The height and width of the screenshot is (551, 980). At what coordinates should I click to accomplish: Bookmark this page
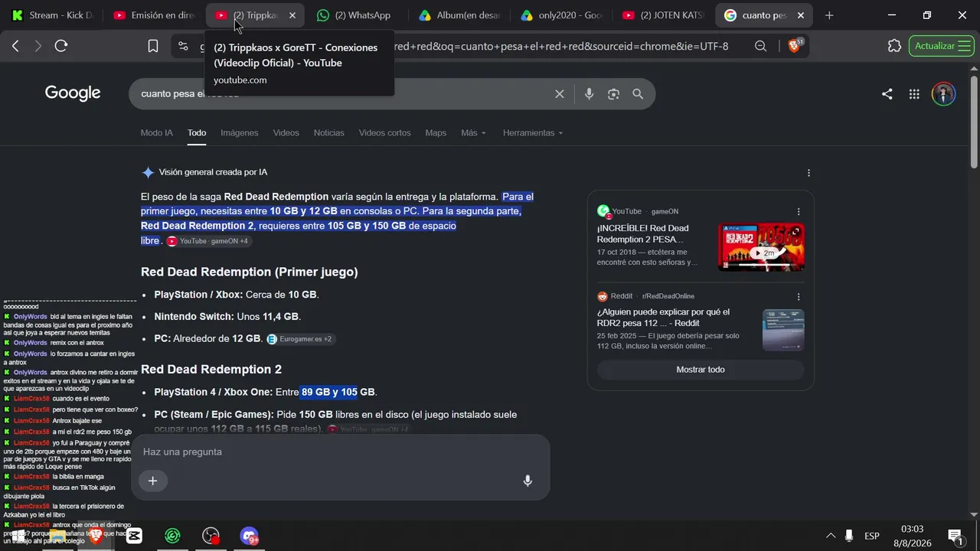(x=153, y=46)
